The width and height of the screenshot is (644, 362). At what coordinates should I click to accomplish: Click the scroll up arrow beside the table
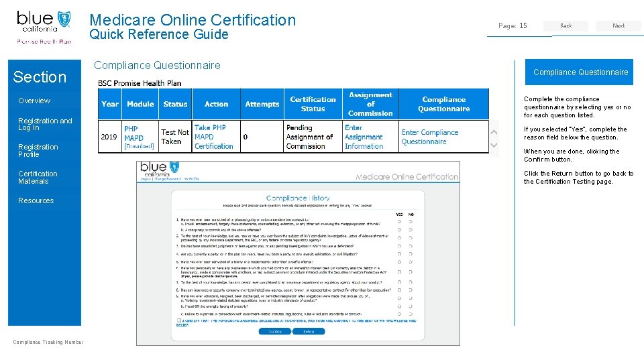pos(494,132)
